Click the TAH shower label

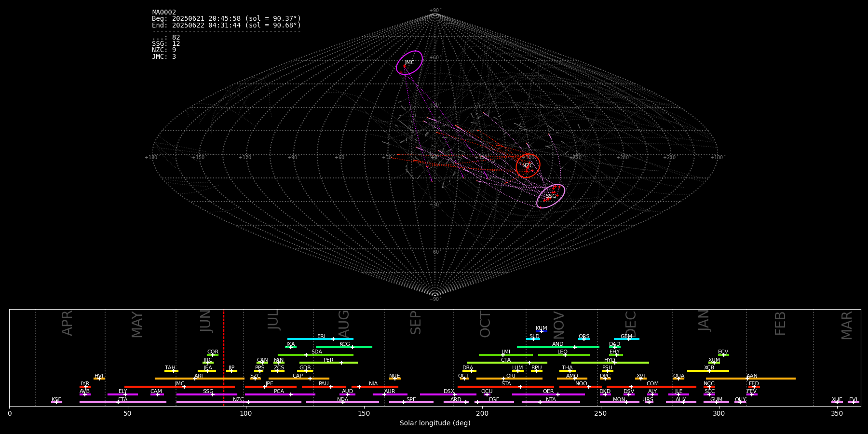click(170, 368)
